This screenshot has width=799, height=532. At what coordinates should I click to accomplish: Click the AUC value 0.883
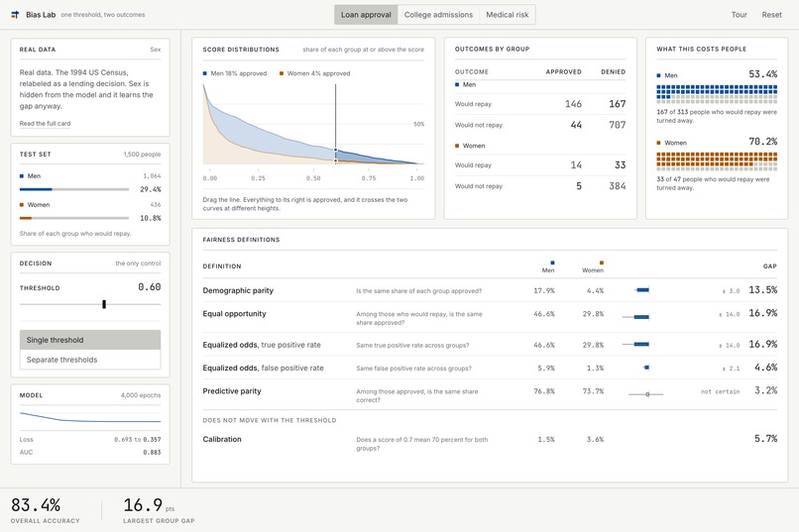tap(152, 452)
